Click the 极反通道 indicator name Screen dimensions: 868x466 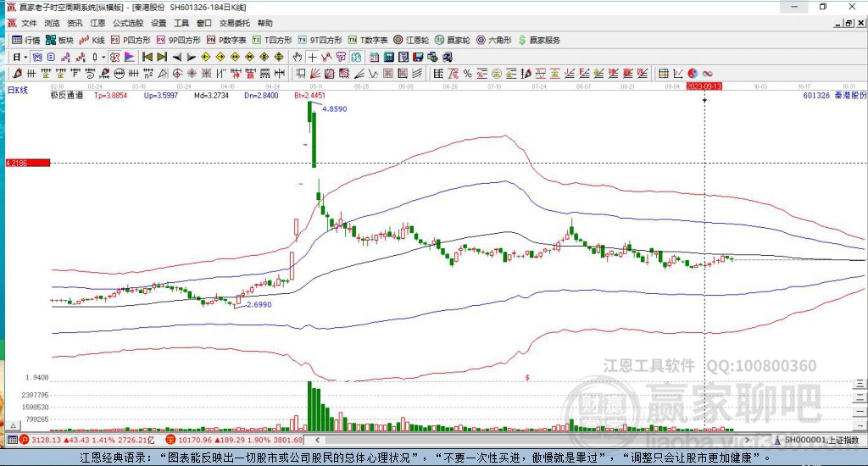click(67, 95)
